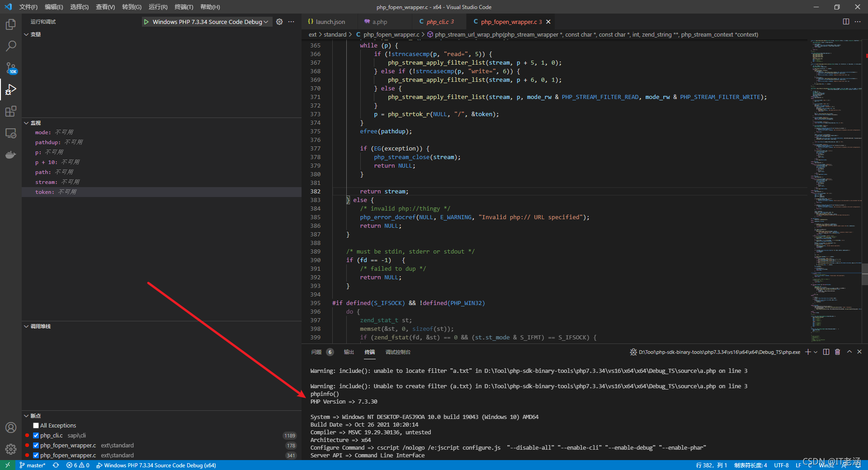
Task: Collapse the 断点 breakpoints section
Action: coord(35,416)
